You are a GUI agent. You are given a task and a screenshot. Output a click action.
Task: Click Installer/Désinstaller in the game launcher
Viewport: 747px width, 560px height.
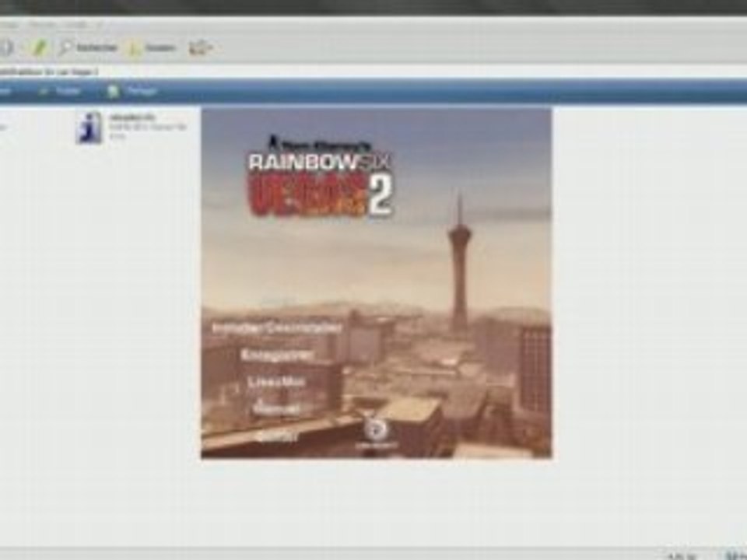coord(277,328)
